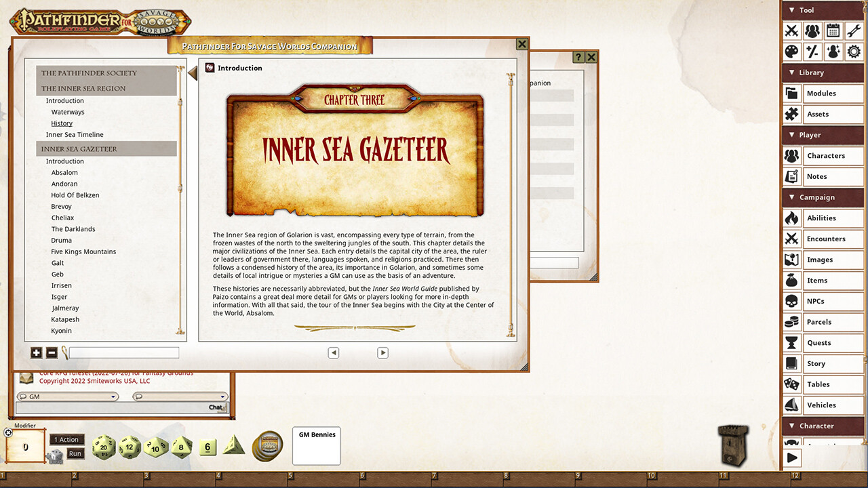The height and width of the screenshot is (488, 868).
Task: Open the Combat Tracker crossed-swords tool
Action: [x=791, y=30]
